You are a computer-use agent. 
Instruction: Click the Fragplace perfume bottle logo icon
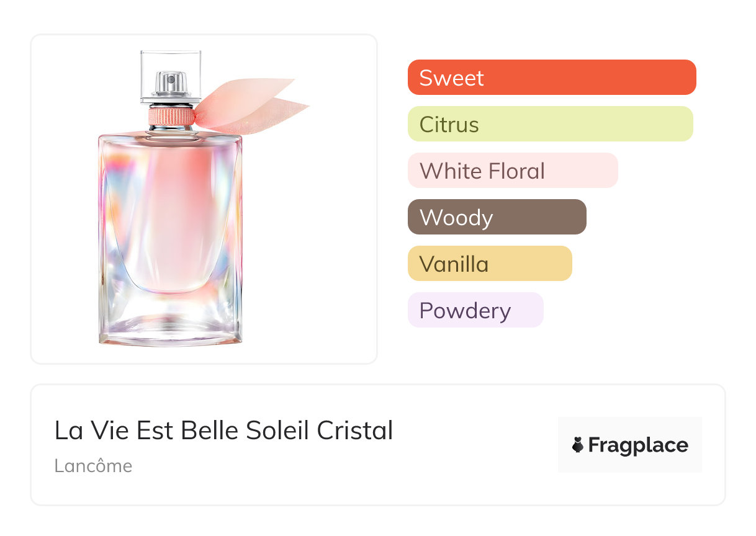coord(578,445)
